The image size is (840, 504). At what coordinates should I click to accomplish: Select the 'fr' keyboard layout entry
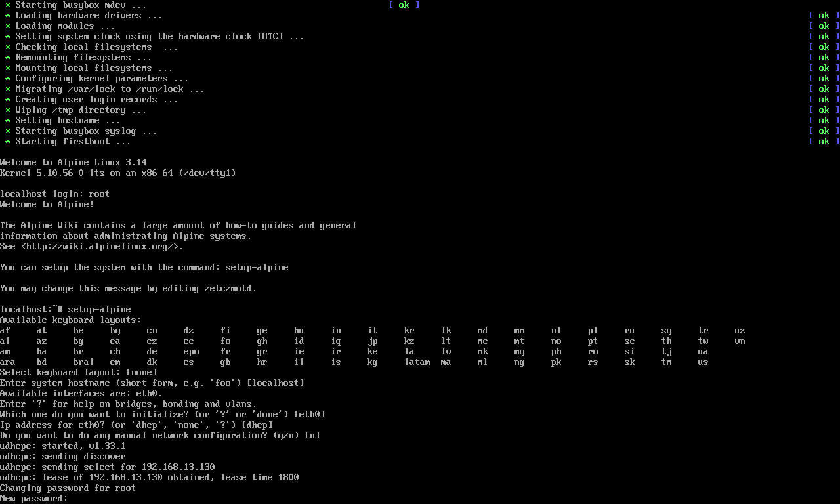[225, 351]
